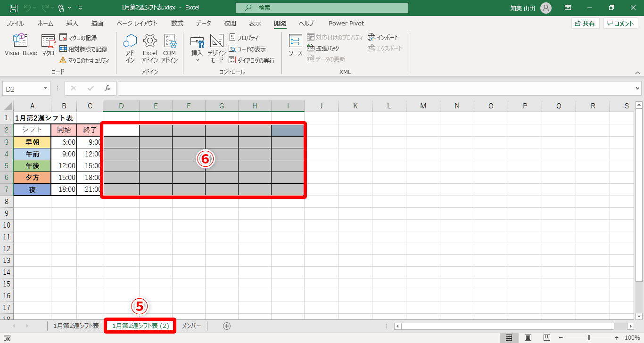Cancel the formula bar entry
The width and height of the screenshot is (644, 343).
[x=74, y=88]
